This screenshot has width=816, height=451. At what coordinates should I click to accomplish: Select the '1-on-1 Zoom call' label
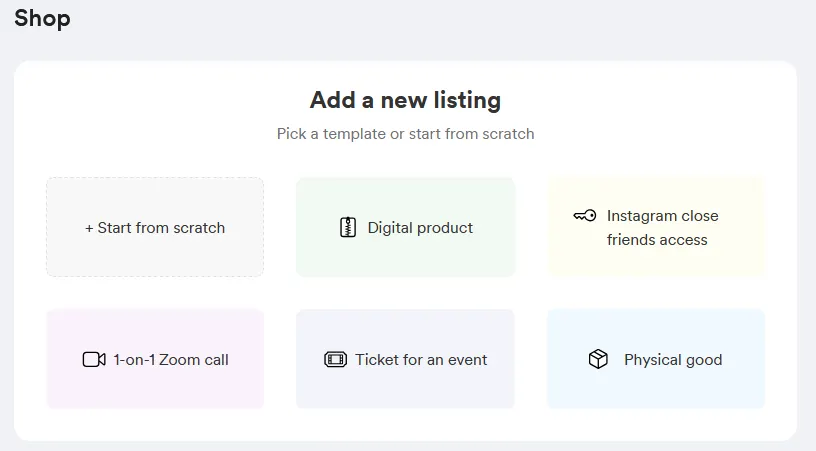[171, 360]
